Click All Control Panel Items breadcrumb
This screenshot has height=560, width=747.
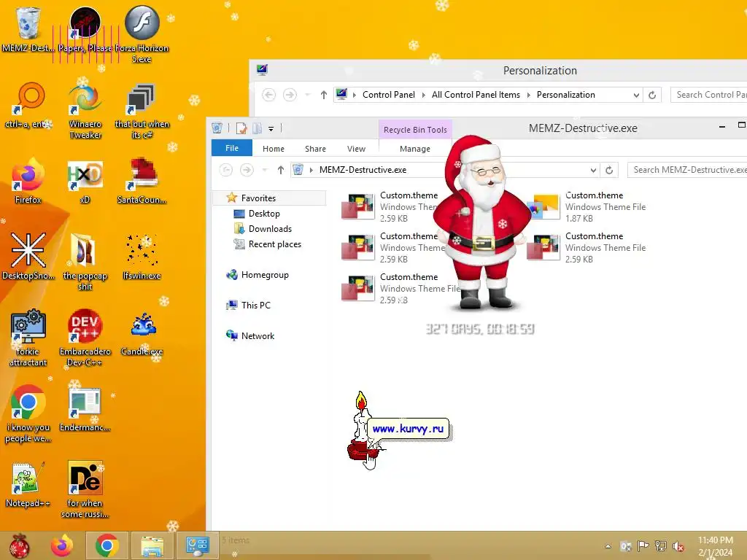(476, 95)
